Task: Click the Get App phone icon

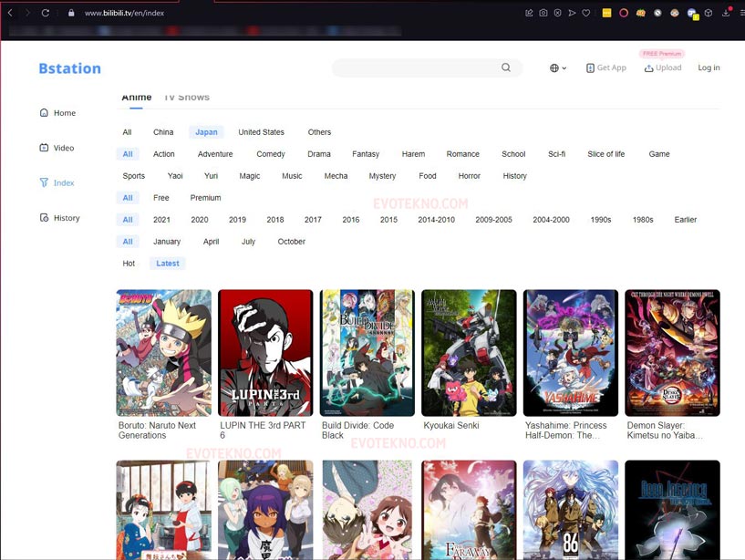Action: coord(590,67)
